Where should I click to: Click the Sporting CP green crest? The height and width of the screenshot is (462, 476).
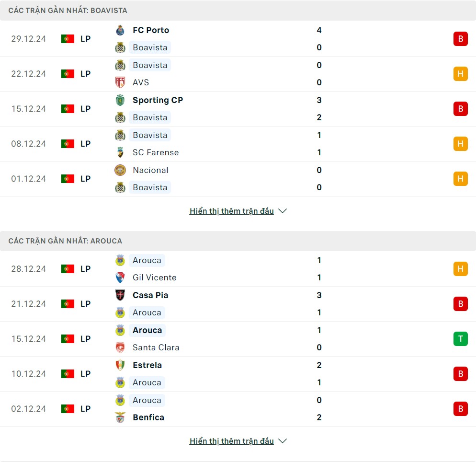pos(120,100)
